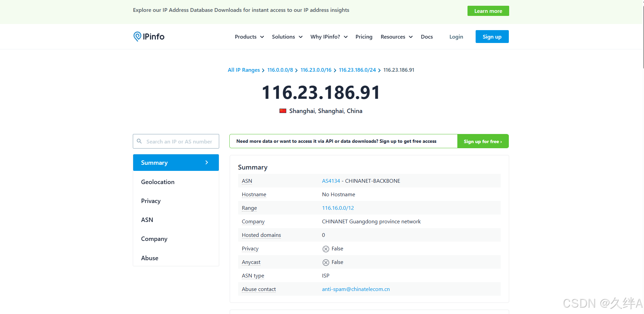Select the Privacy sidebar tab

(176, 201)
